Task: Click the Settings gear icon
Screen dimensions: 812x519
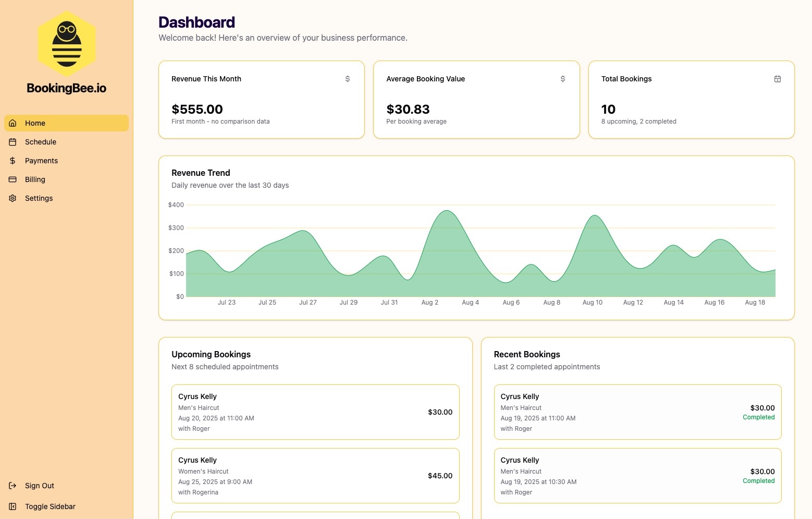Action: tap(13, 198)
